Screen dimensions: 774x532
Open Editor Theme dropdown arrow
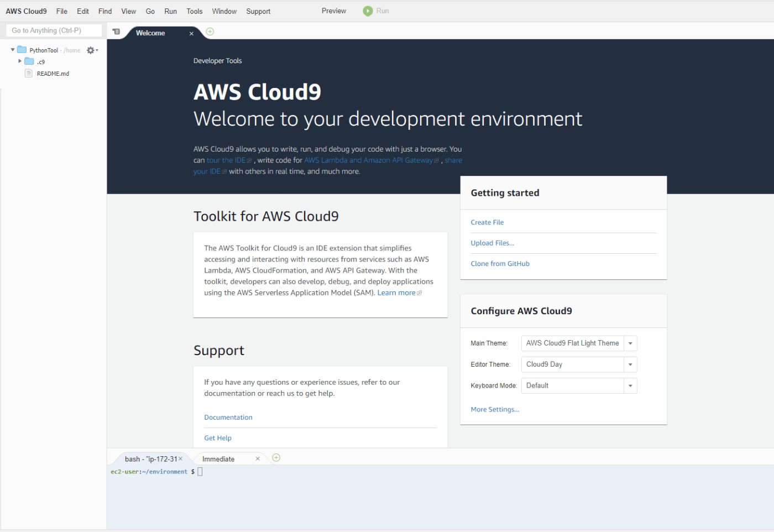[630, 364]
